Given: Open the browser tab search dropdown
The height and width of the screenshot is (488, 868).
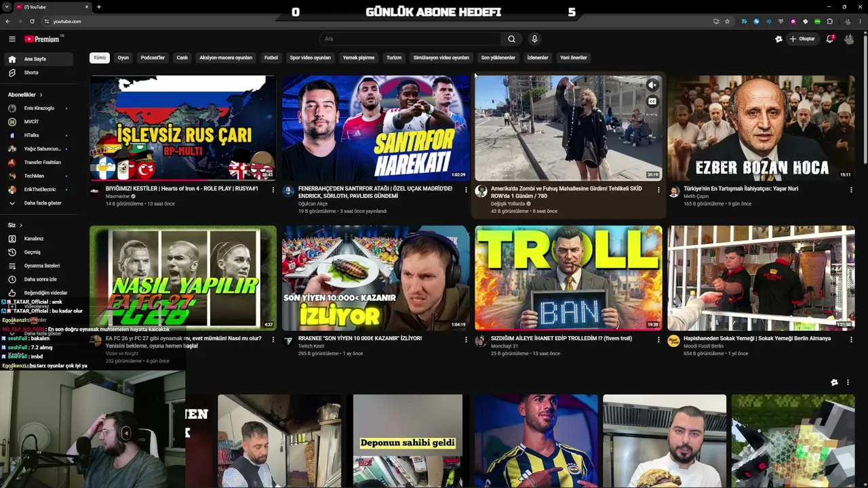Looking at the screenshot, I should point(7,7).
